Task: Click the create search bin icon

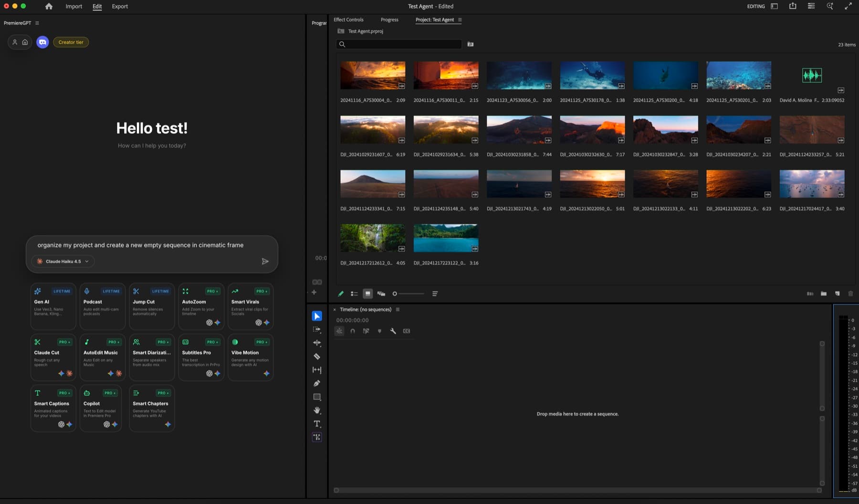Action: [x=471, y=44]
